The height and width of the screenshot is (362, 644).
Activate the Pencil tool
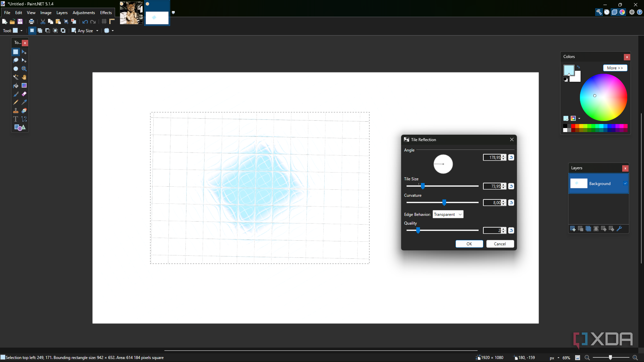tap(16, 102)
